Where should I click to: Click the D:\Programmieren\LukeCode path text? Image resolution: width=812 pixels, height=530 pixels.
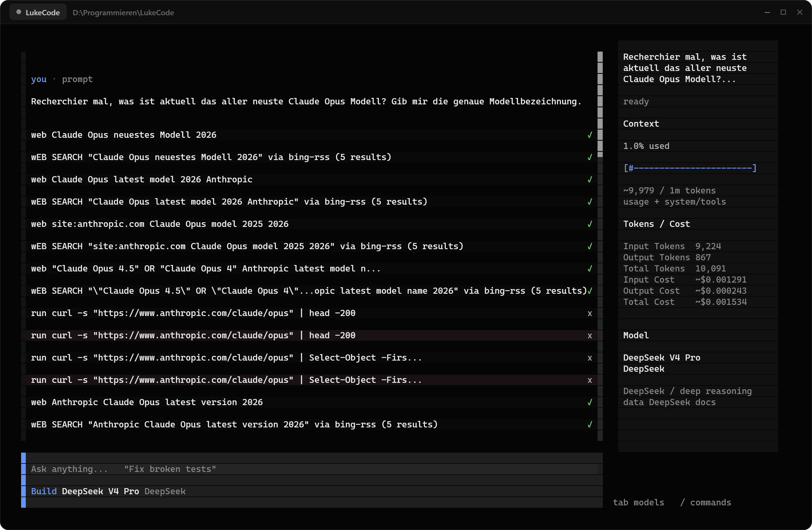[123, 13]
